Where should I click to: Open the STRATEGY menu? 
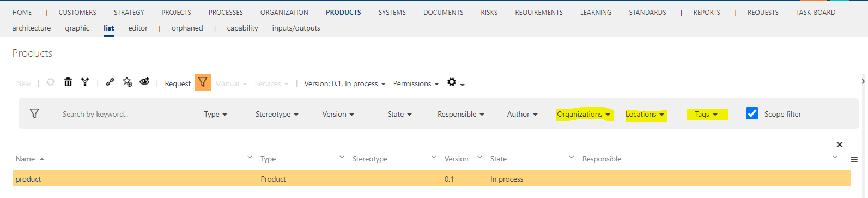coord(129,12)
